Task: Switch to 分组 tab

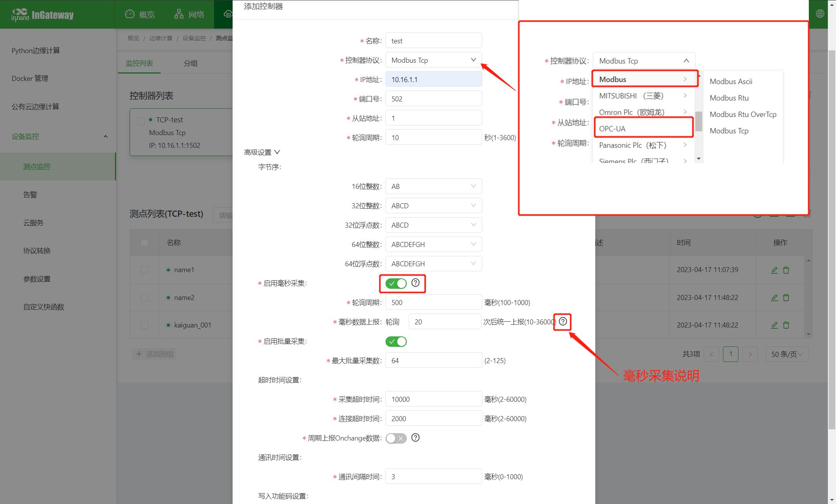Action: tap(190, 63)
